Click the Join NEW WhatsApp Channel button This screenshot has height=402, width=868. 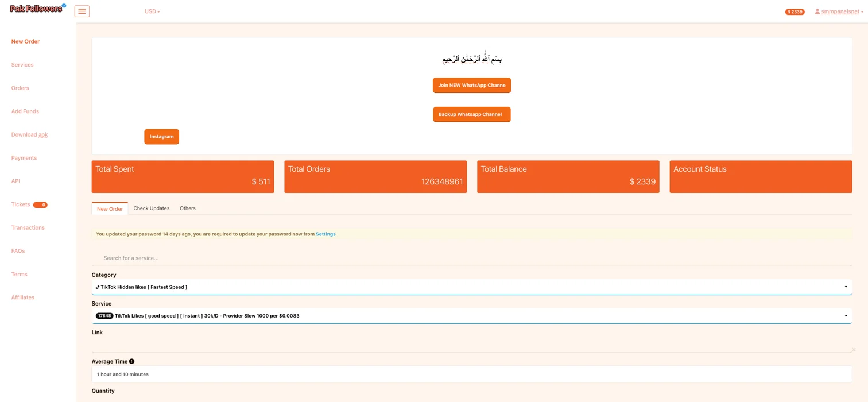pos(471,85)
